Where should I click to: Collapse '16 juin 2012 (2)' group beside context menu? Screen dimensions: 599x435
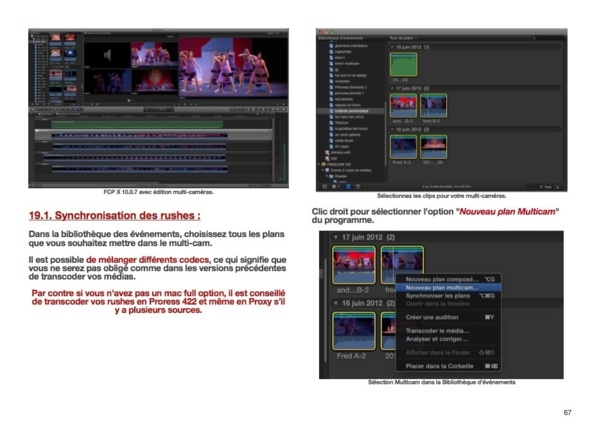point(336,303)
